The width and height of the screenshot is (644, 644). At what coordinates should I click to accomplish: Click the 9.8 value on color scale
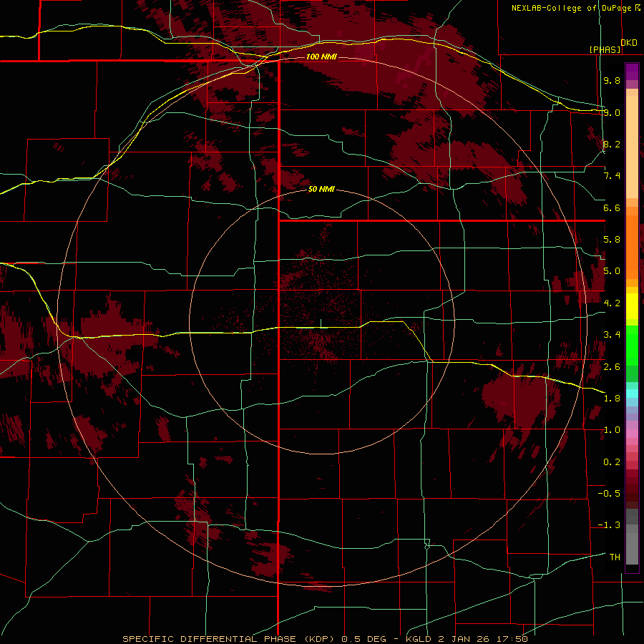(612, 80)
